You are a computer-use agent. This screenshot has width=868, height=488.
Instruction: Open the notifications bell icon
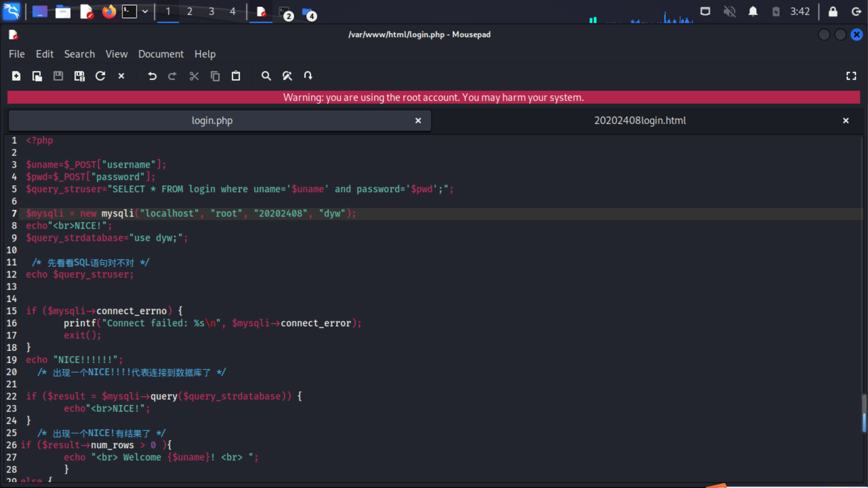tap(753, 11)
